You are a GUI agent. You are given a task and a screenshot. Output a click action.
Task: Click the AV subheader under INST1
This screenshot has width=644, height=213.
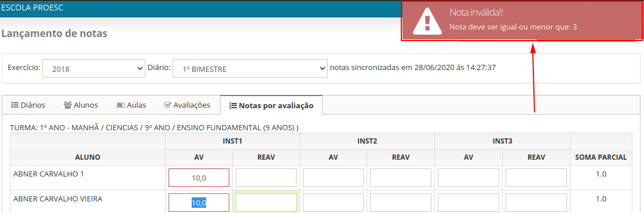[199, 157]
